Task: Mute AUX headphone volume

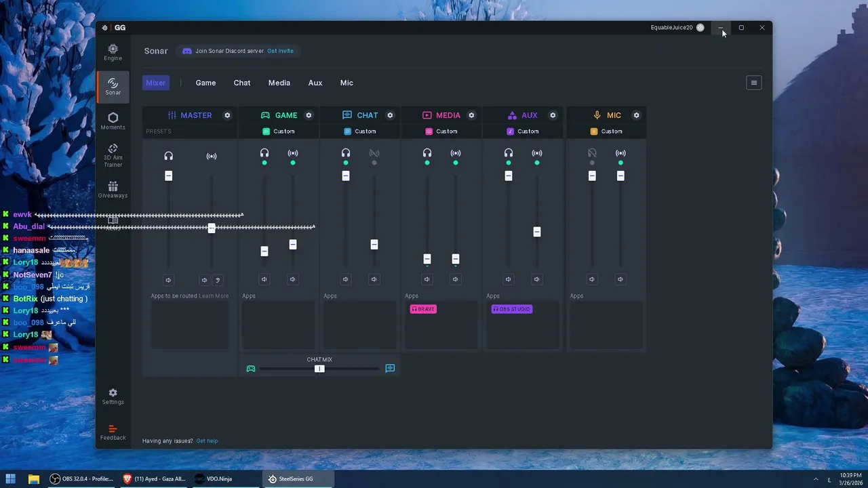Action: pyautogui.click(x=509, y=279)
